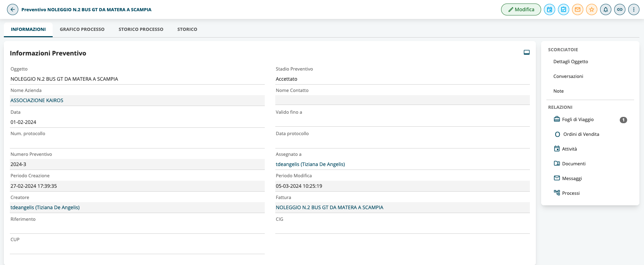
Task: Click the empty Num. protocollo field
Action: click(x=137, y=143)
